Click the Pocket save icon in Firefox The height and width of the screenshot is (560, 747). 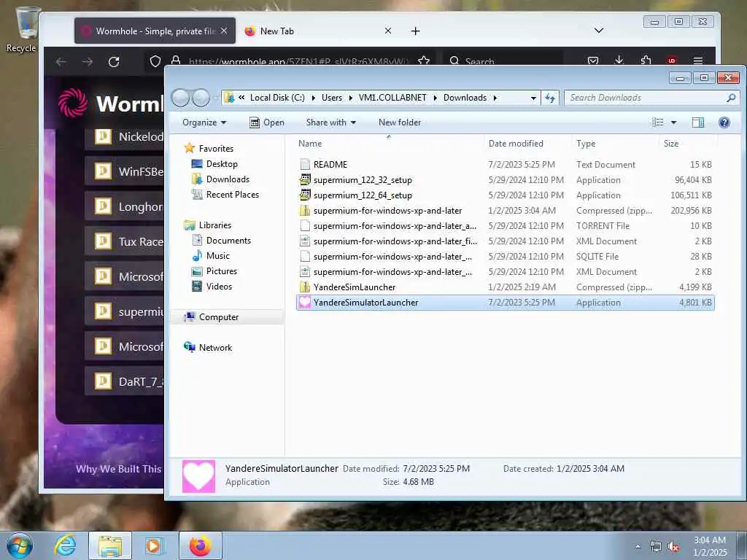(x=592, y=61)
